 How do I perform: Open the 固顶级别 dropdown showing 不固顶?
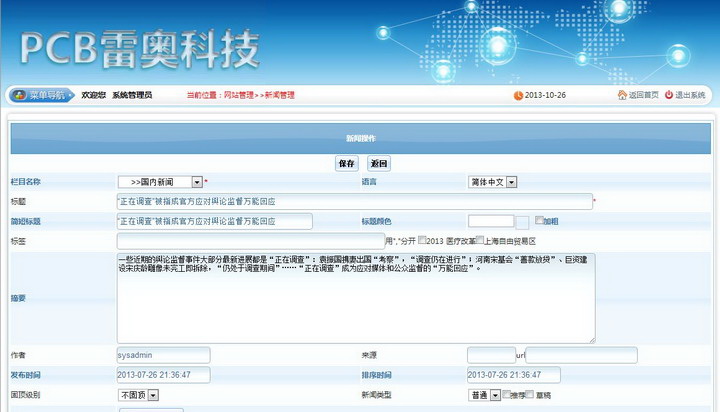[x=138, y=395]
